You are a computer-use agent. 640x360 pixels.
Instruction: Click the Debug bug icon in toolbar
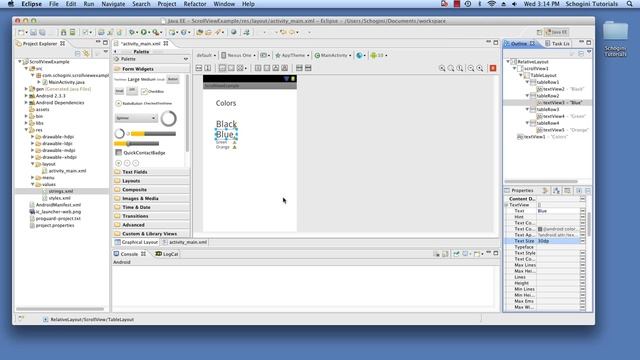click(131, 32)
